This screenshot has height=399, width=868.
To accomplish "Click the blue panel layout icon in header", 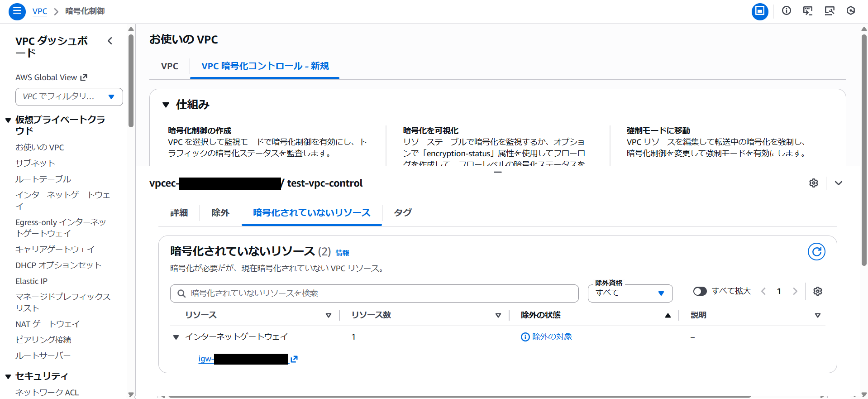I will pos(760,11).
